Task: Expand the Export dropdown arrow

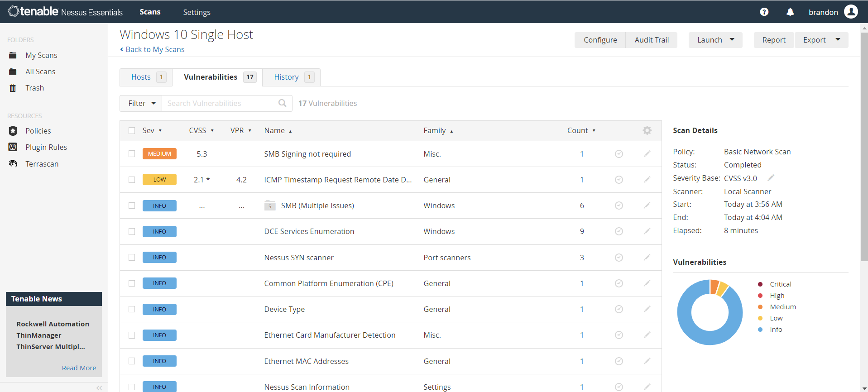Action: [838, 40]
